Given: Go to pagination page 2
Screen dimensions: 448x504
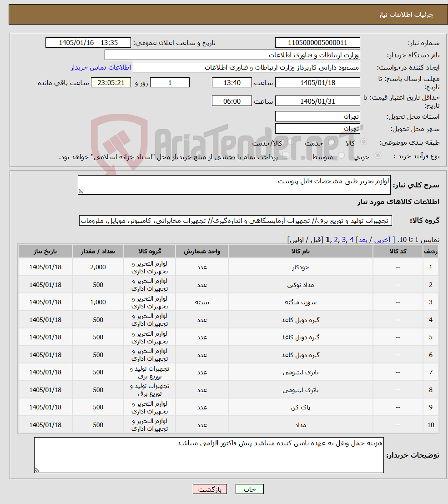Looking at the screenshot, I should click(x=336, y=240).
